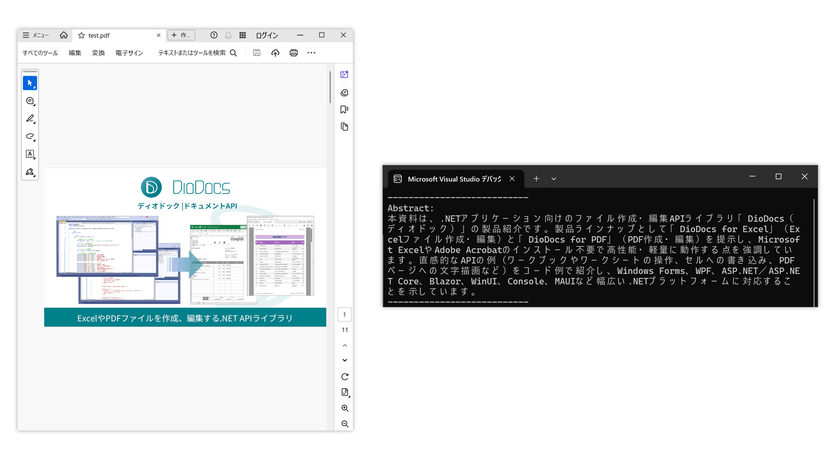Expand the three-dots more options menu
Viewport: 840px width, 472px height.
[x=311, y=52]
